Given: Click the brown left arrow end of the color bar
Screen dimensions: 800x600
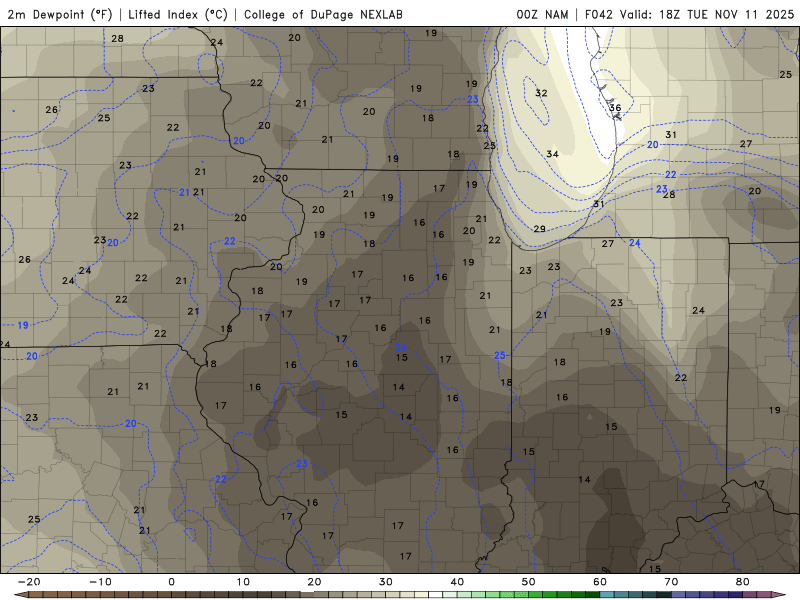Looking at the screenshot, I should coord(21,594).
